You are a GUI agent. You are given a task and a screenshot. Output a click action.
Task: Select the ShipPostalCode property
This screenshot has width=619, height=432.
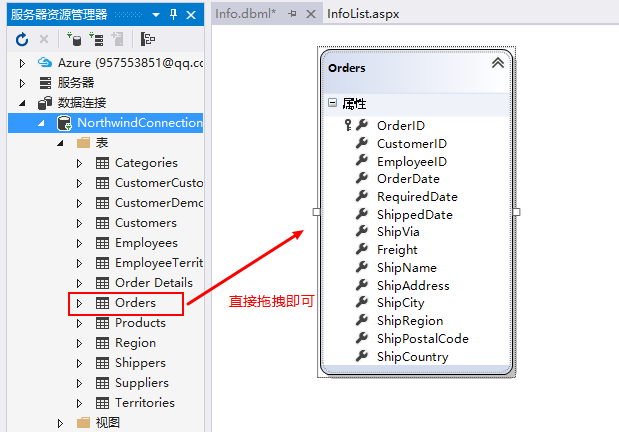coord(423,338)
